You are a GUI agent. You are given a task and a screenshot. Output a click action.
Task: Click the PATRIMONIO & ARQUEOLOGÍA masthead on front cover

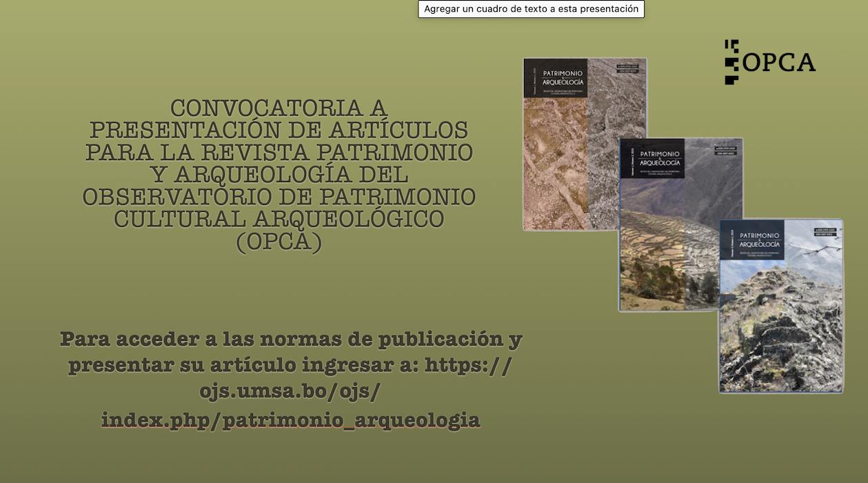[564, 79]
